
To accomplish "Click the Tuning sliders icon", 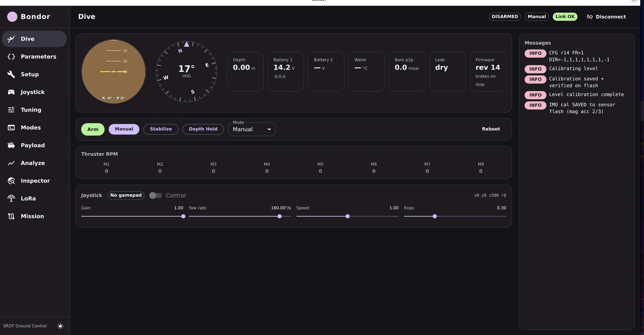I will click(11, 110).
